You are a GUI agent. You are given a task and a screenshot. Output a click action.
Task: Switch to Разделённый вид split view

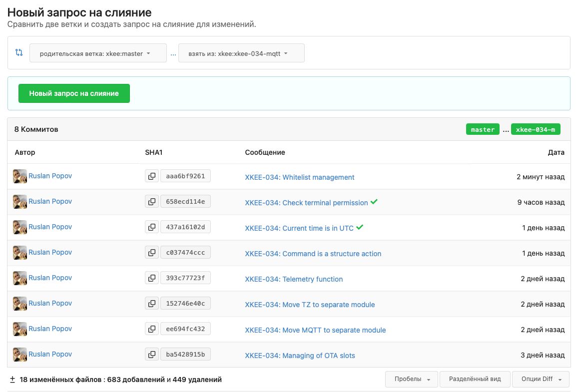tap(475, 379)
